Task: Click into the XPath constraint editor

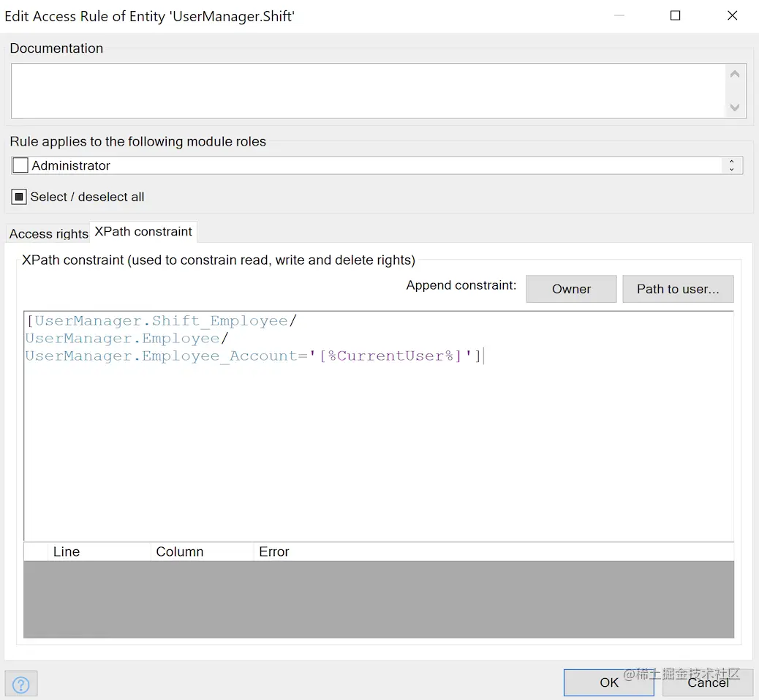Action: click(379, 426)
